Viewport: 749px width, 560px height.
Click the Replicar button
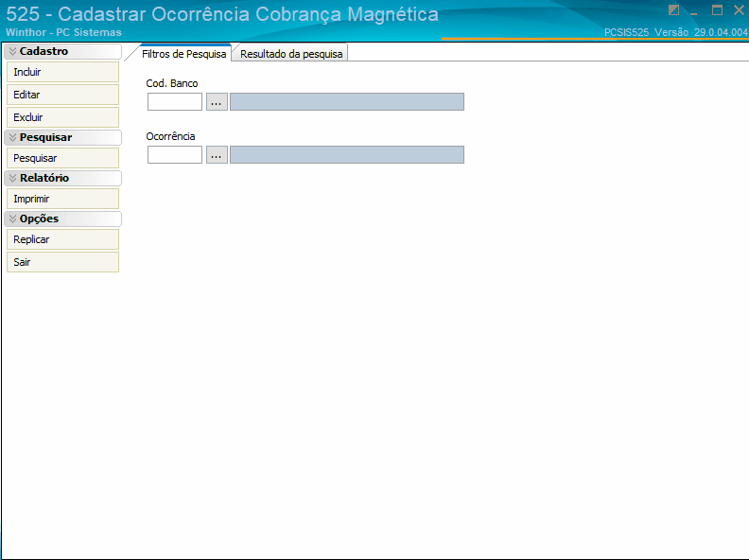tap(62, 239)
